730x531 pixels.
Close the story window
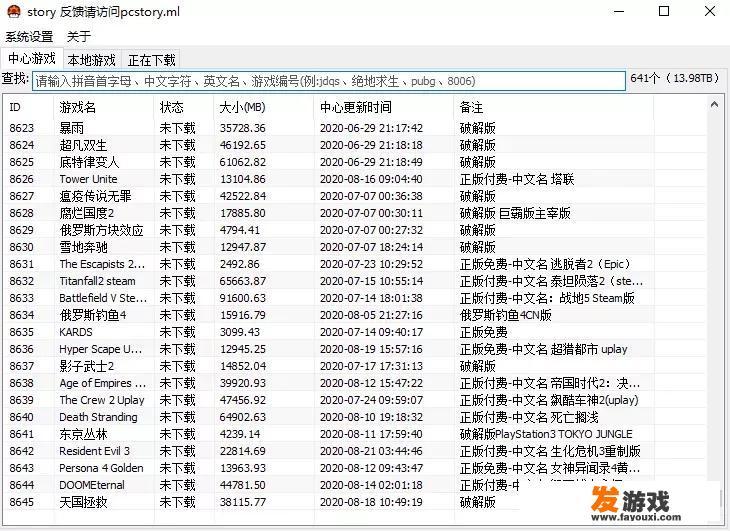tap(710, 12)
